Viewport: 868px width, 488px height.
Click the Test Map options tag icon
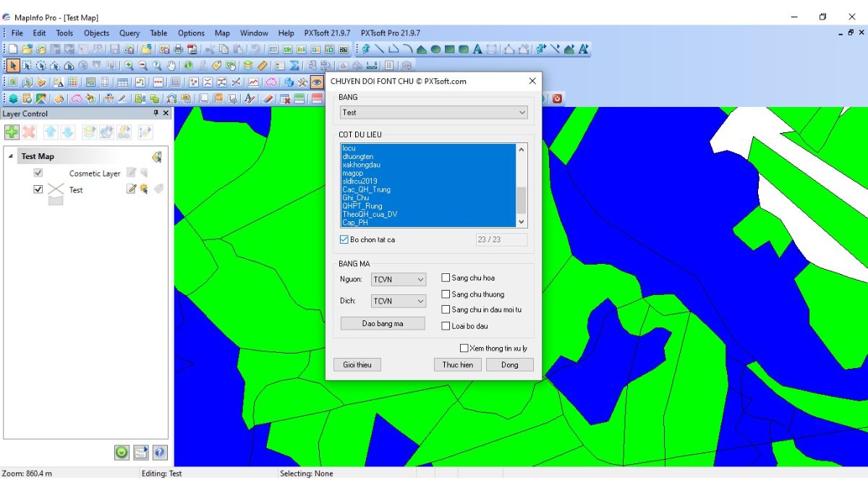(x=156, y=156)
